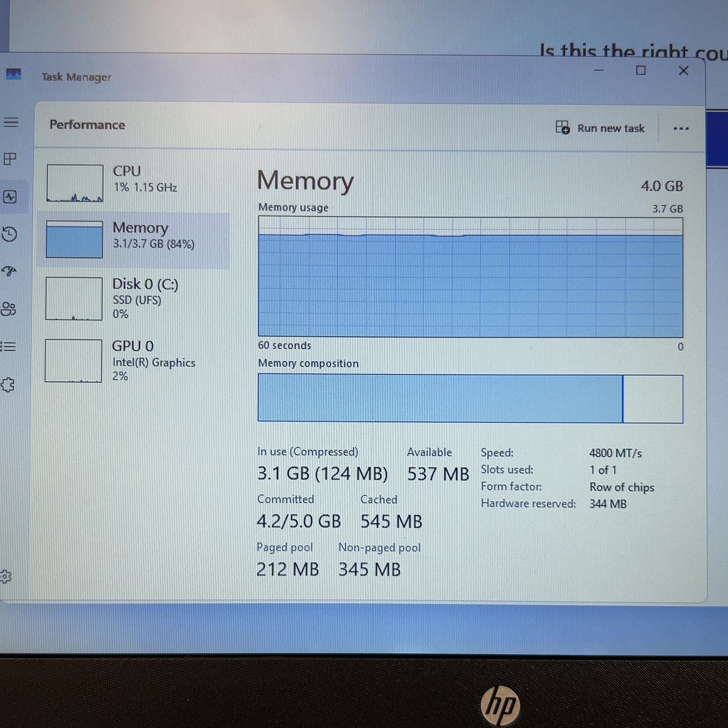The height and width of the screenshot is (728, 728).
Task: Click the "3.1 GB (124 MB)" in-use value
Action: click(322, 474)
